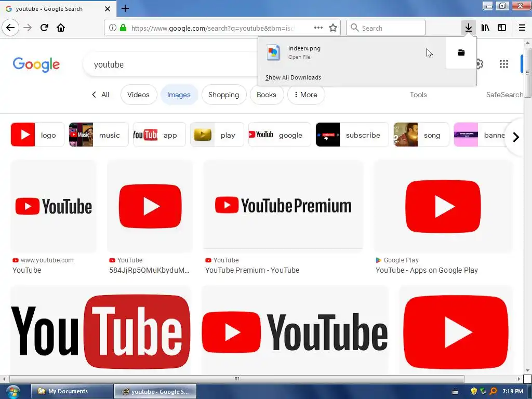Open Google apps grid
Image resolution: width=532 pixels, height=399 pixels.
tap(504, 64)
